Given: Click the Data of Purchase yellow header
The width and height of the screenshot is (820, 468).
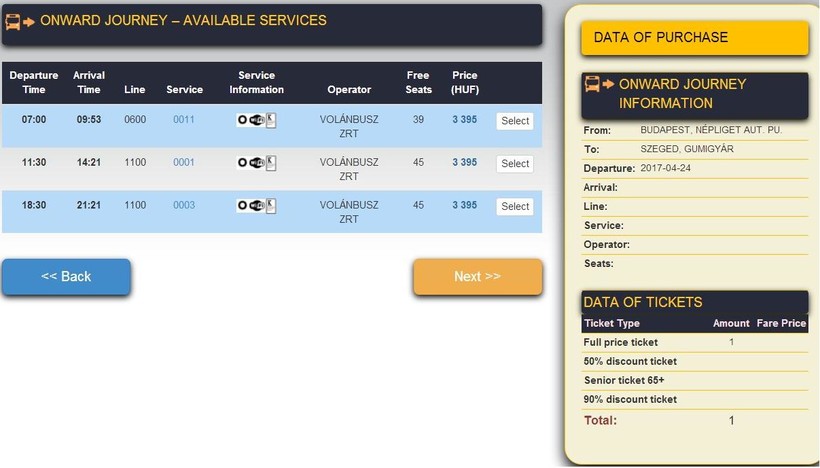Looking at the screenshot, I should [x=694, y=38].
